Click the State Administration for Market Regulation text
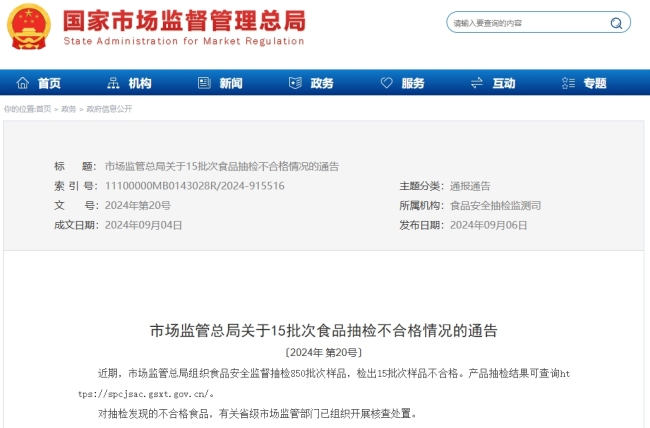650x428 pixels. point(184,41)
